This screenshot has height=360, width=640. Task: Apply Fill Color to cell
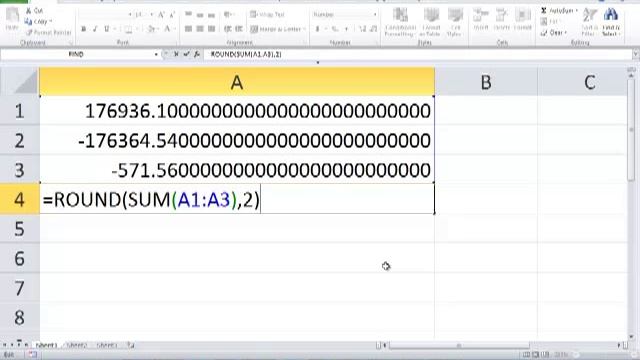coord(151,29)
